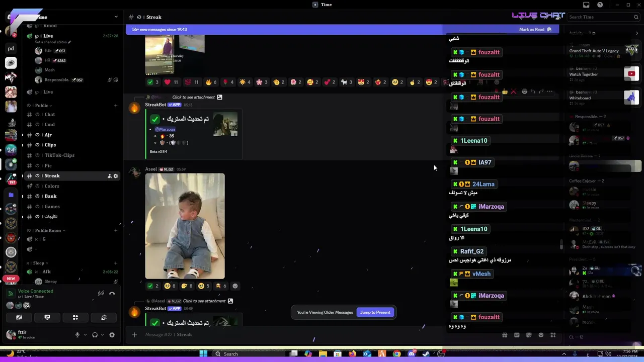Focus the Search Time field
Viewport: 644px width, 362px height.
603,17
